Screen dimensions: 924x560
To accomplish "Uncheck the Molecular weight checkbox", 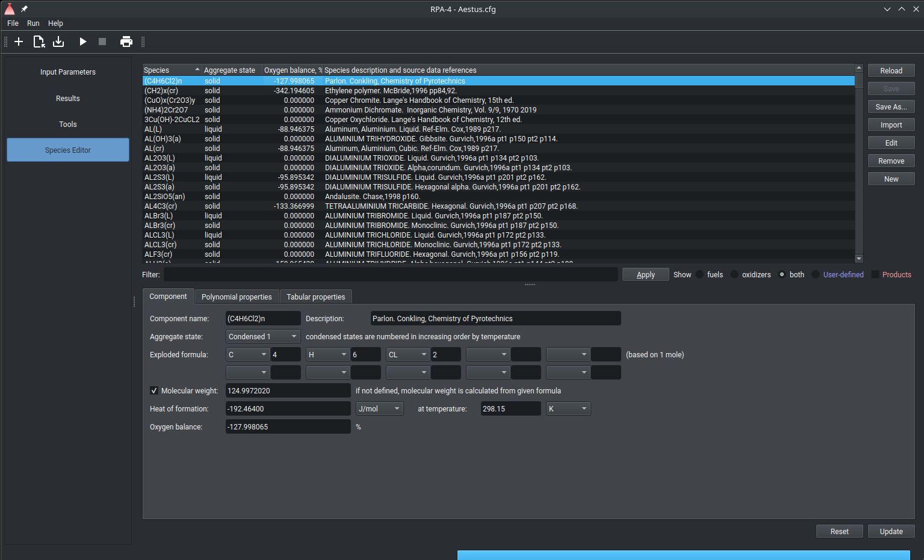I will 154,391.
